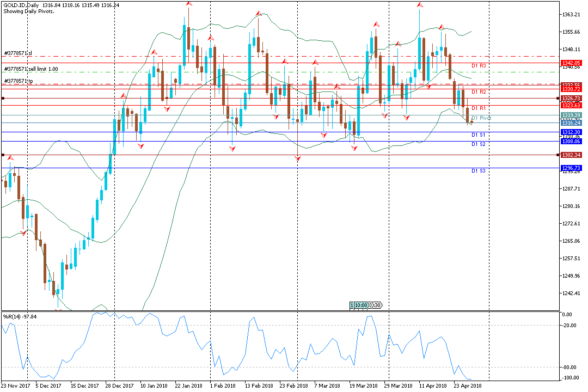Grab the left handle of the 1326.73 line
The height and width of the screenshot is (392, 588).
[x=3, y=99]
